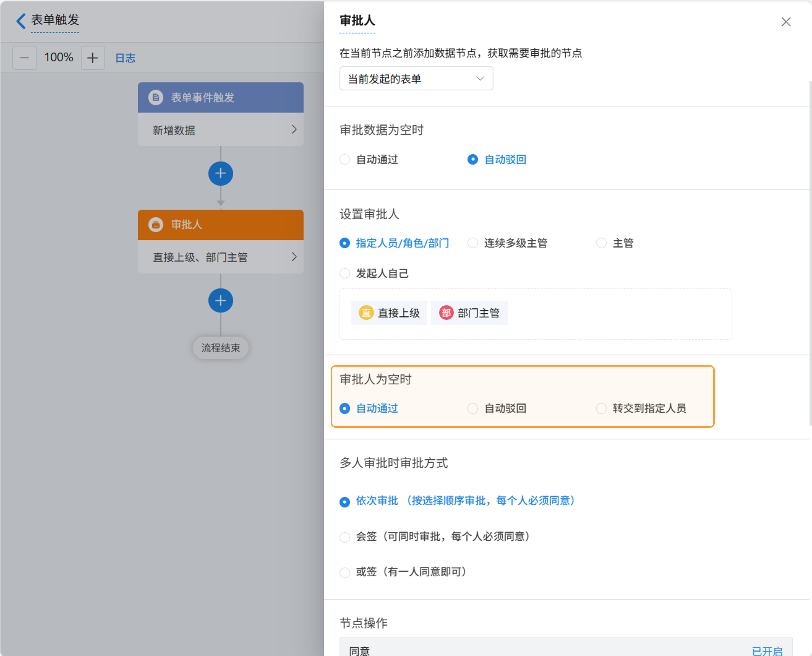Click the orange 审批人 node icon
812x656 pixels.
(156, 225)
